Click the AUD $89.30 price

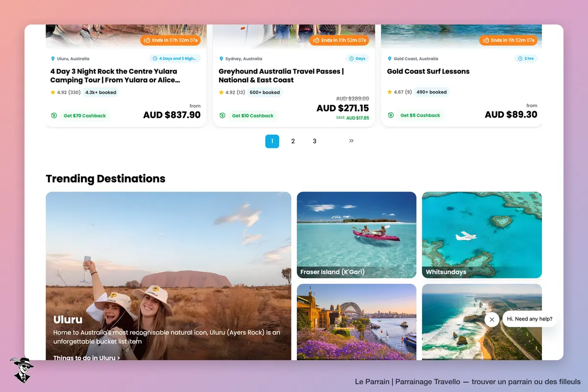(511, 114)
